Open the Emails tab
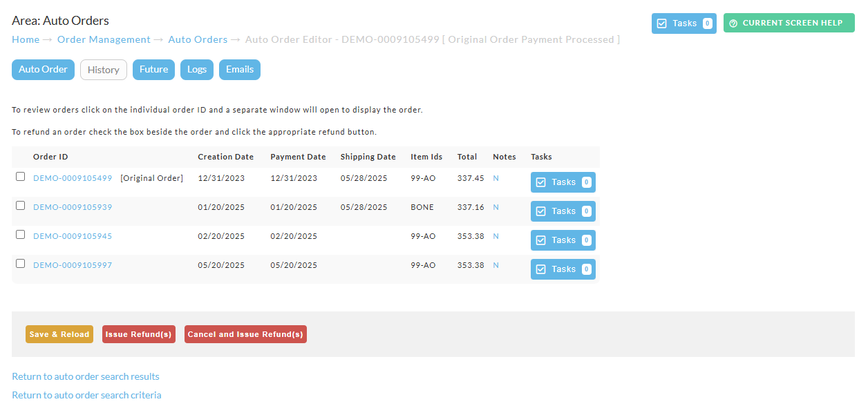 pos(240,70)
